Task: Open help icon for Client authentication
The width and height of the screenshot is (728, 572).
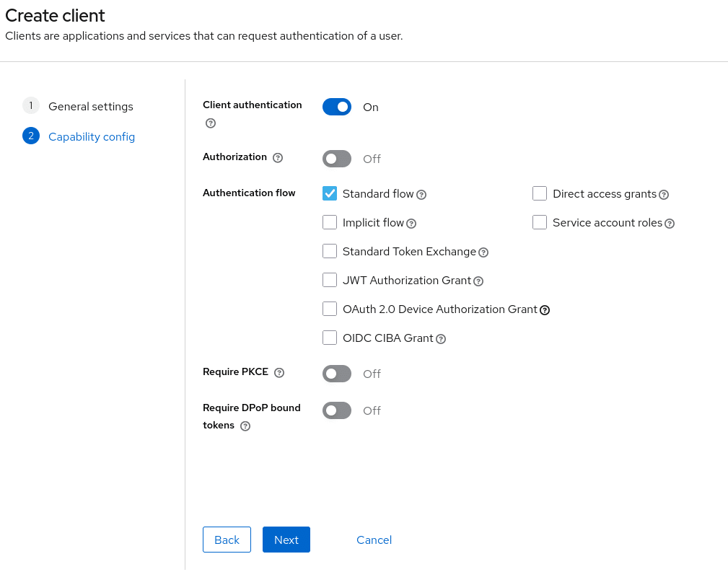Action: coord(211,123)
